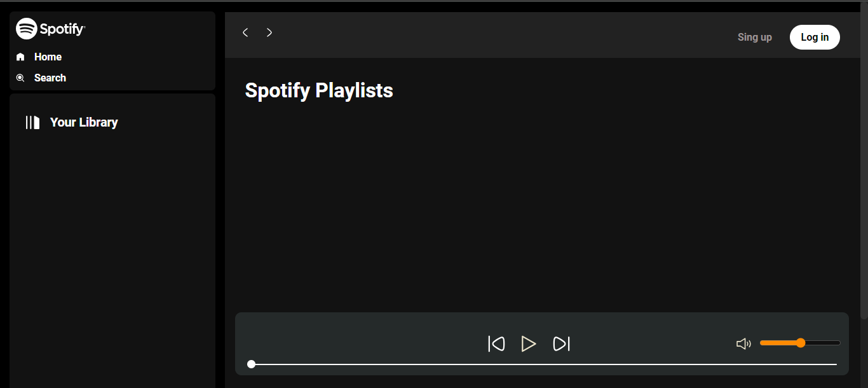Toggle play and pause in the player bar

529,343
